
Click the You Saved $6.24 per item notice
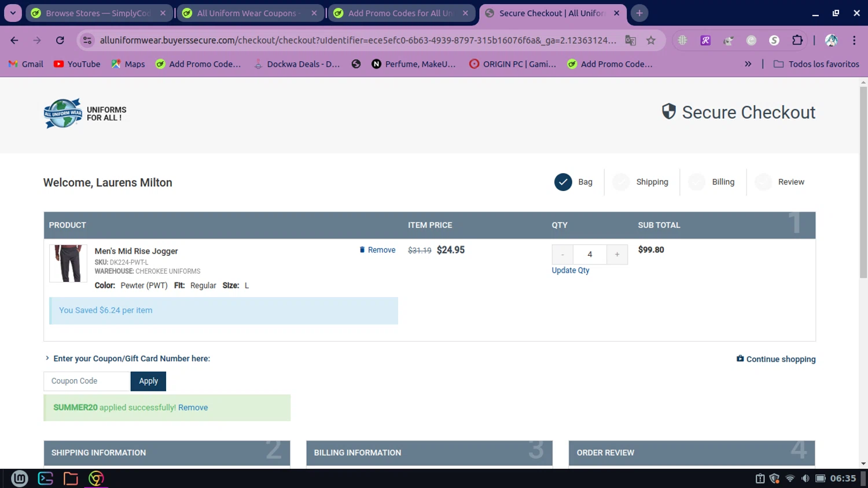(223, 311)
